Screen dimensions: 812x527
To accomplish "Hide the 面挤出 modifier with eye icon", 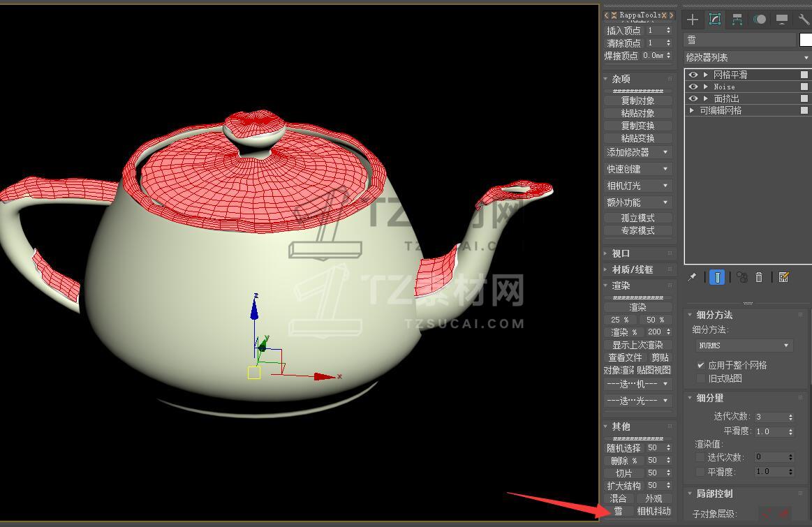I will point(693,98).
